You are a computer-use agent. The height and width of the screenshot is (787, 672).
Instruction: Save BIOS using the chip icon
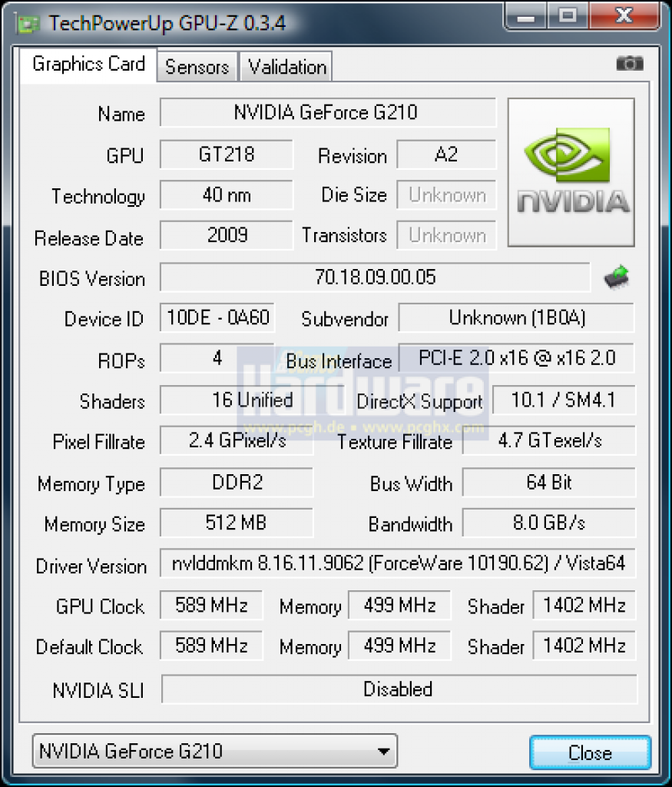click(617, 277)
